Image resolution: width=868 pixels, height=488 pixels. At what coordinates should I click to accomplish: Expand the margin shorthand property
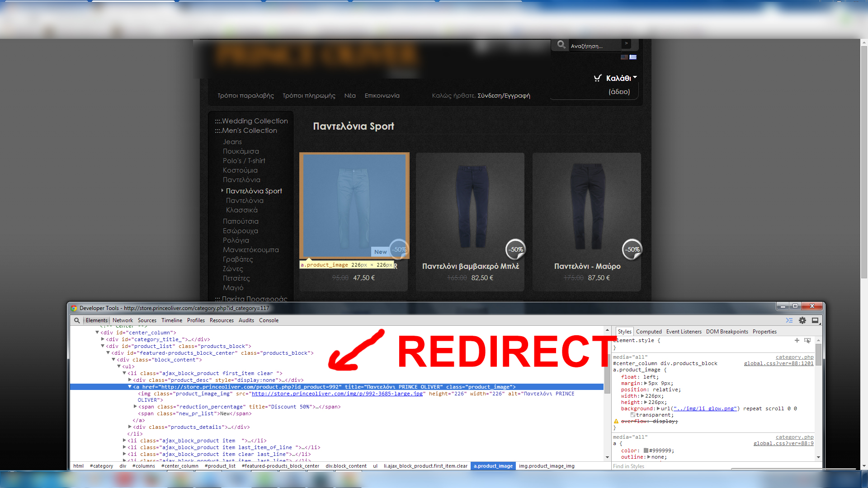pyautogui.click(x=646, y=383)
